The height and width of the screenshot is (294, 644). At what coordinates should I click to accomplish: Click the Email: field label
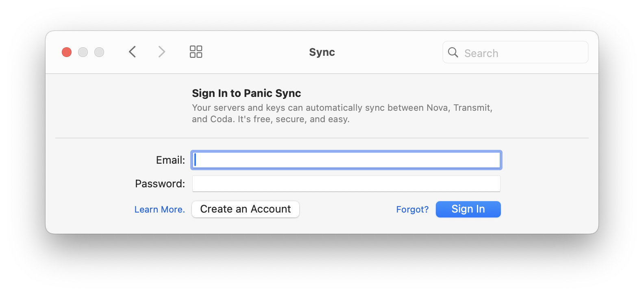tap(170, 160)
